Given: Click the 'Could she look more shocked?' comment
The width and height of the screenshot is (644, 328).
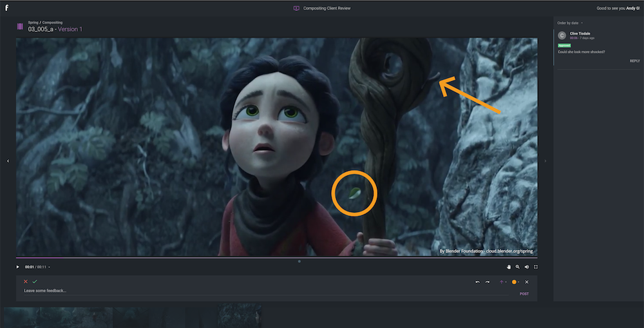Looking at the screenshot, I should (581, 52).
